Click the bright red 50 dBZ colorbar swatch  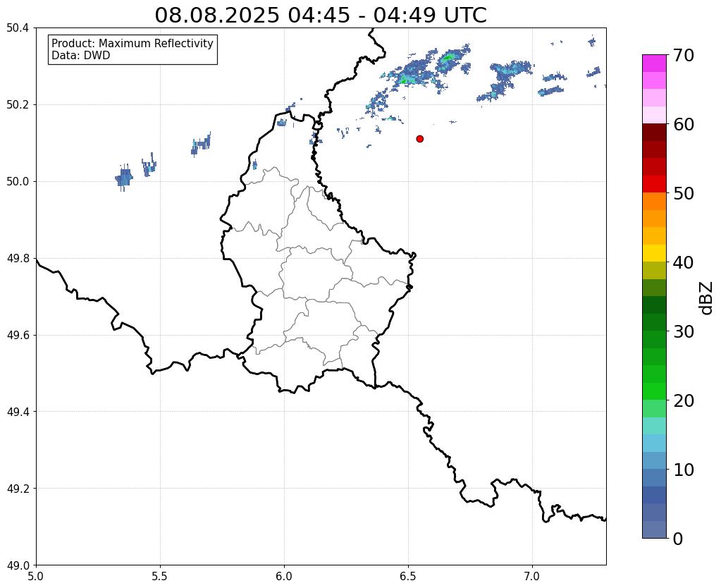coord(654,184)
